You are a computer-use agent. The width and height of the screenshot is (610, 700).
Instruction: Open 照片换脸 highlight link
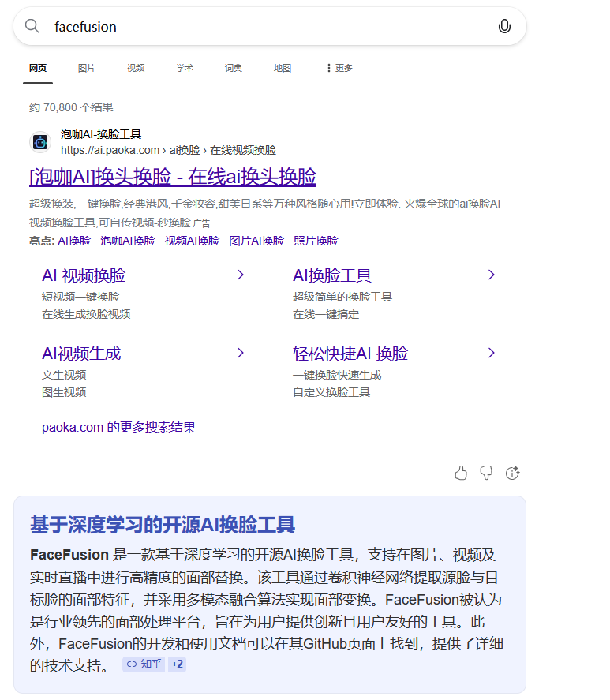pyautogui.click(x=316, y=241)
